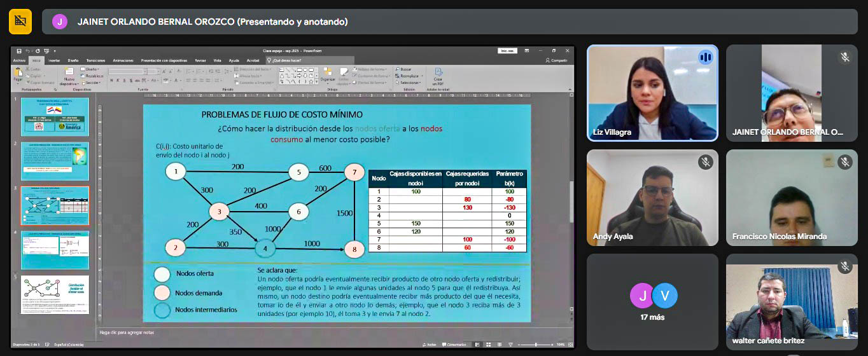The height and width of the screenshot is (356, 868).
Task: Open the Organizar arrange tool
Action: (328, 74)
